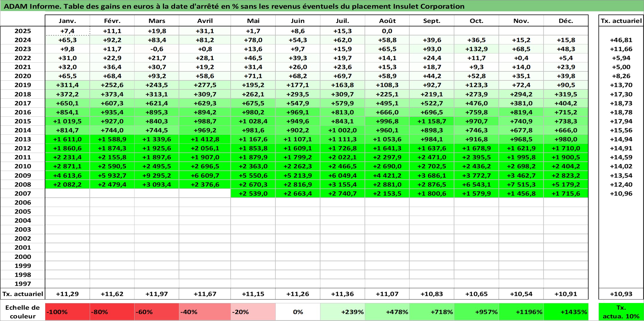
Task: Select the '0,0' cell in Août 2025
Action: coord(387,31)
